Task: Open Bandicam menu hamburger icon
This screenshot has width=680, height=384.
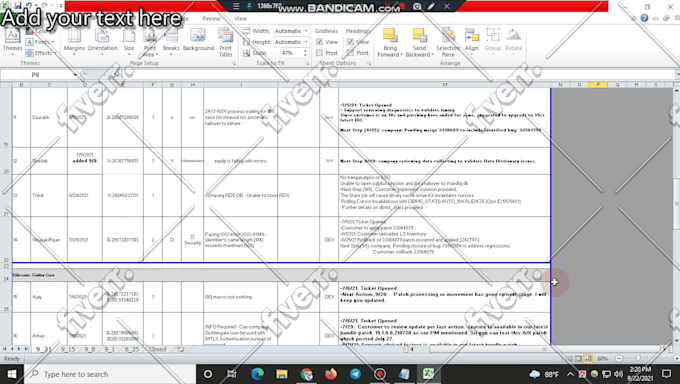Action: pyautogui.click(x=236, y=6)
